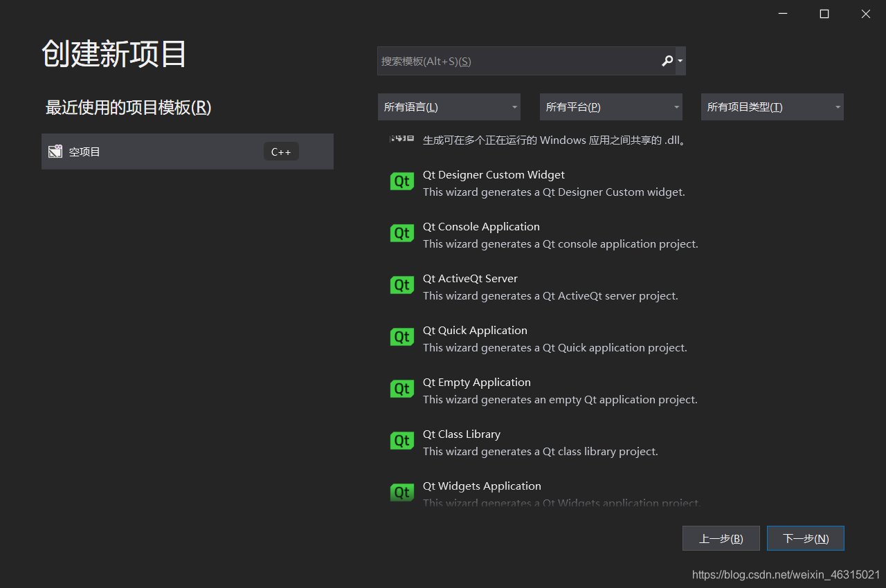Open the 所有项目类型 project type filter
The image size is (886, 588).
click(x=772, y=107)
